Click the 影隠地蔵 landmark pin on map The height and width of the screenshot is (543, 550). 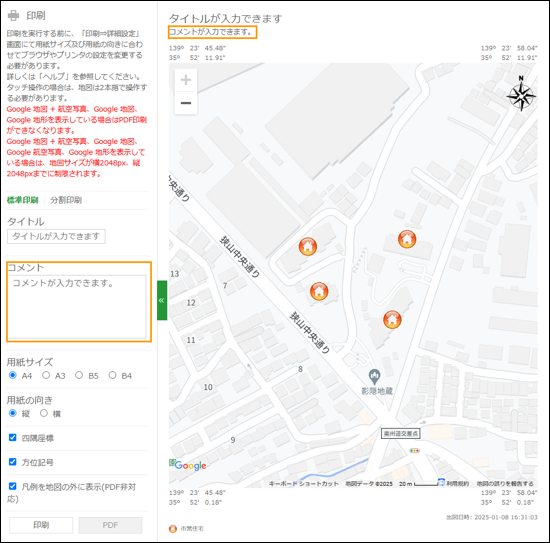pyautogui.click(x=374, y=377)
